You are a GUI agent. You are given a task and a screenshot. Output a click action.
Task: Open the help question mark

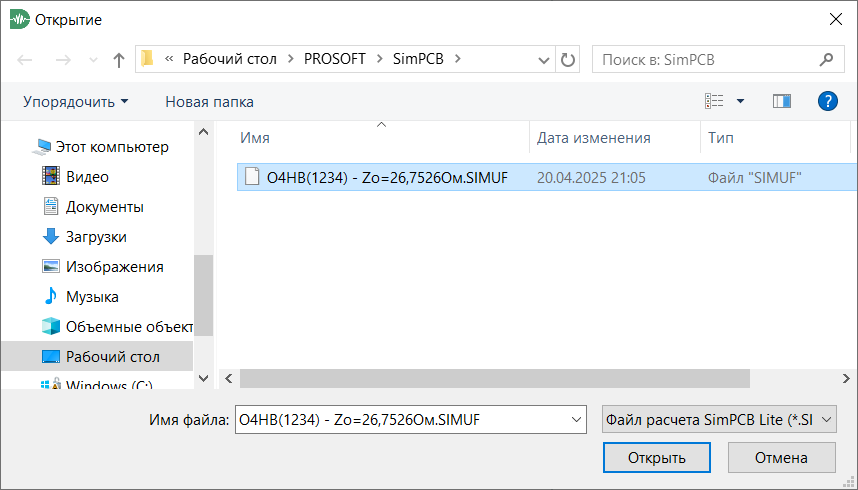click(827, 101)
